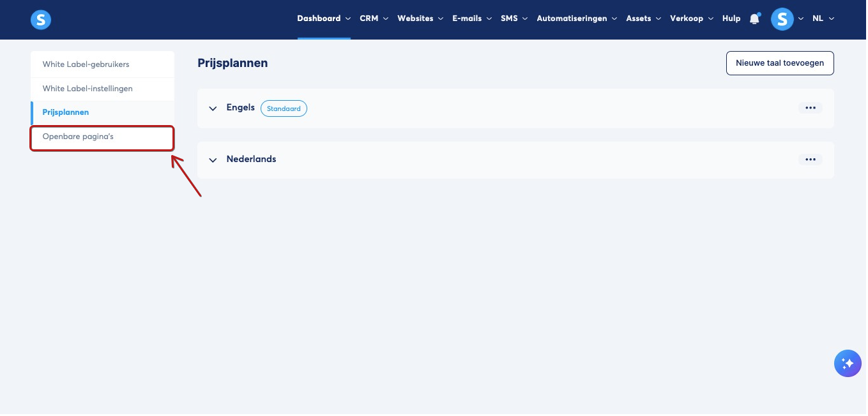Click the Nieuwe taal toevoegen button
Viewport: 868px width, 416px height.
click(780, 63)
